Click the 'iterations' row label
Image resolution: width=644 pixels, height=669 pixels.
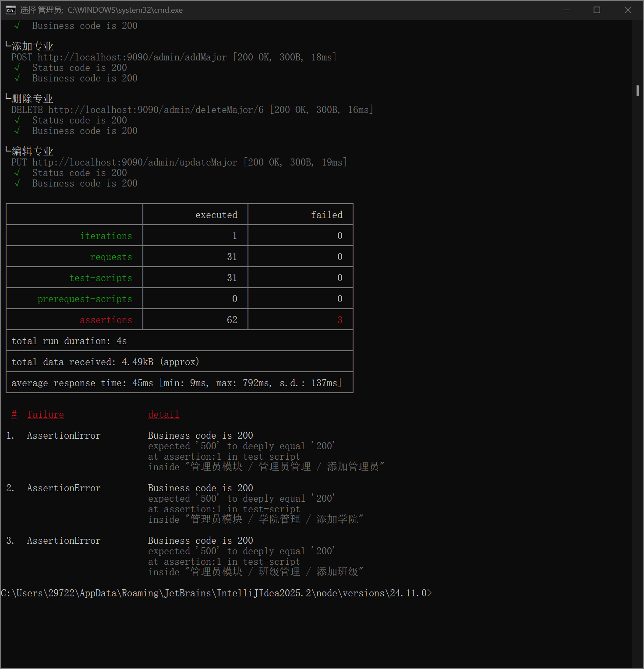pos(106,236)
